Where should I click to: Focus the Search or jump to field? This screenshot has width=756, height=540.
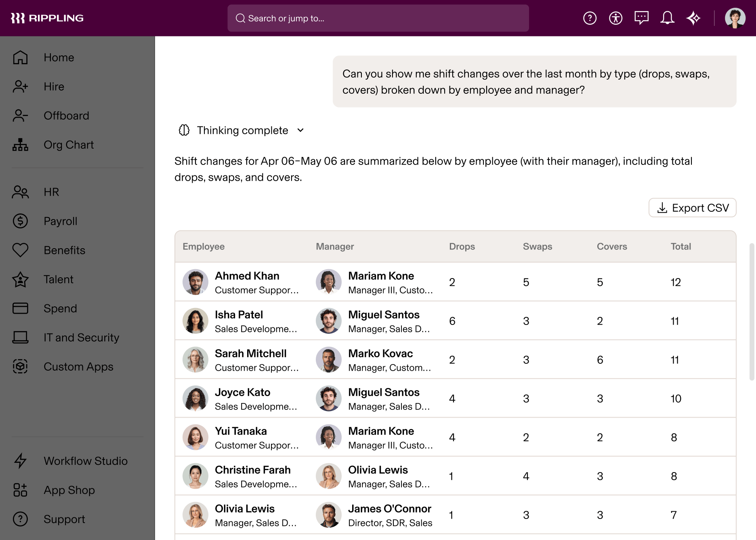click(x=378, y=18)
